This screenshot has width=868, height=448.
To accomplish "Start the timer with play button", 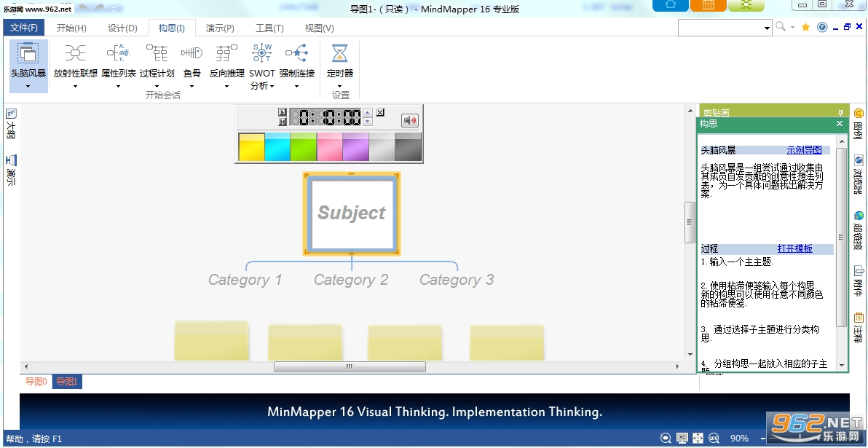I will [283, 112].
